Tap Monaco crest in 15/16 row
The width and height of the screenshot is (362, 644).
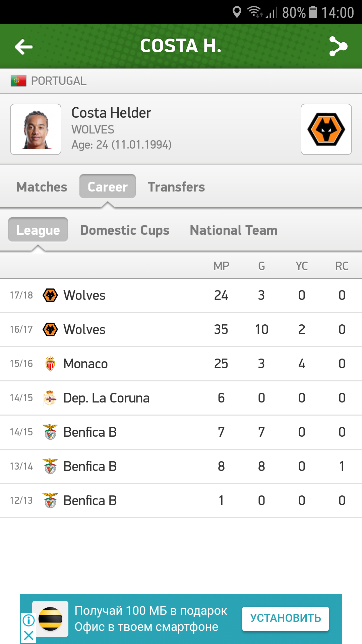(x=50, y=364)
